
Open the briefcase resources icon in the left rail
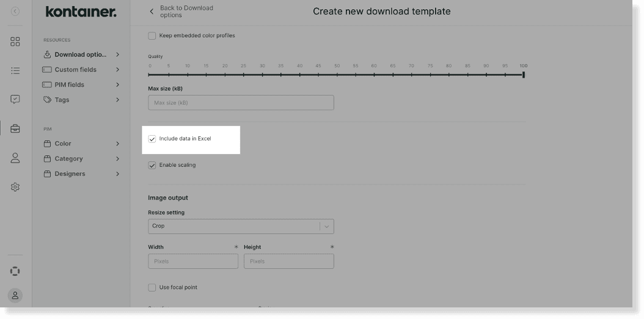point(15,128)
